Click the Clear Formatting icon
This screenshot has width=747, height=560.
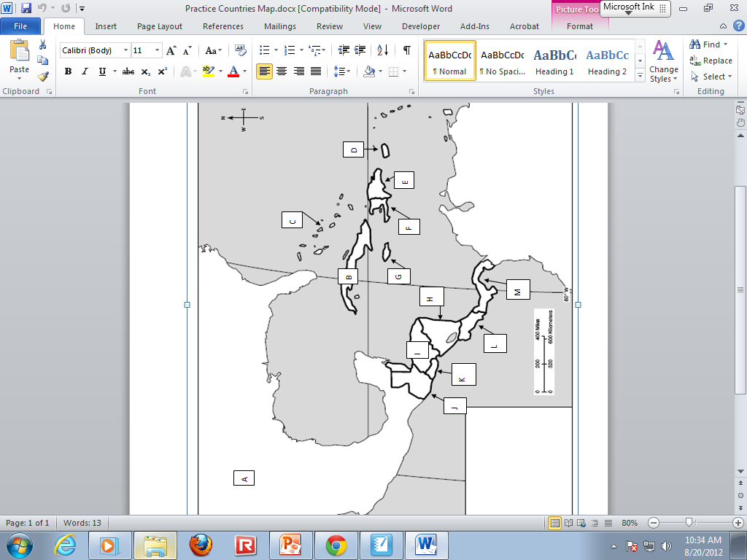pyautogui.click(x=241, y=50)
